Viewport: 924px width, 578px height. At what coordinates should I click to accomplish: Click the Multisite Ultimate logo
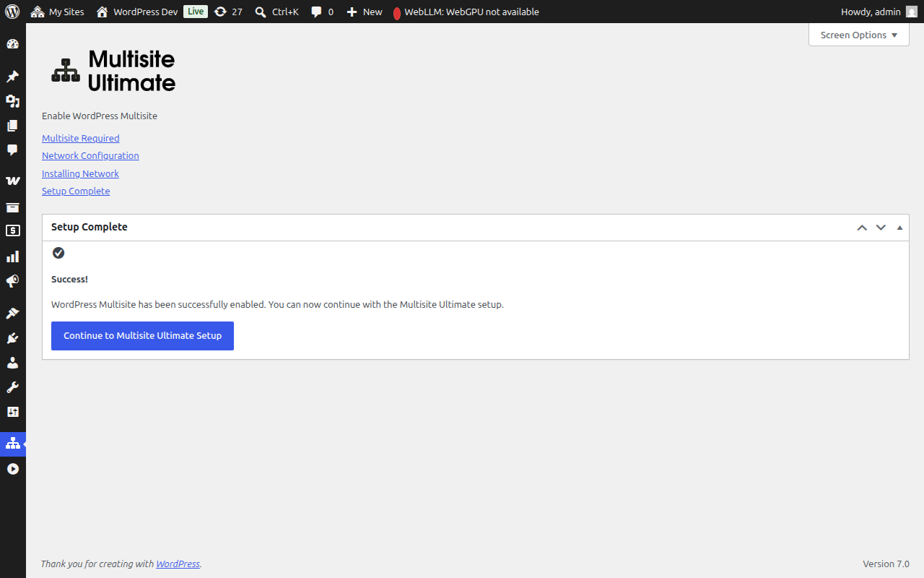(x=113, y=71)
